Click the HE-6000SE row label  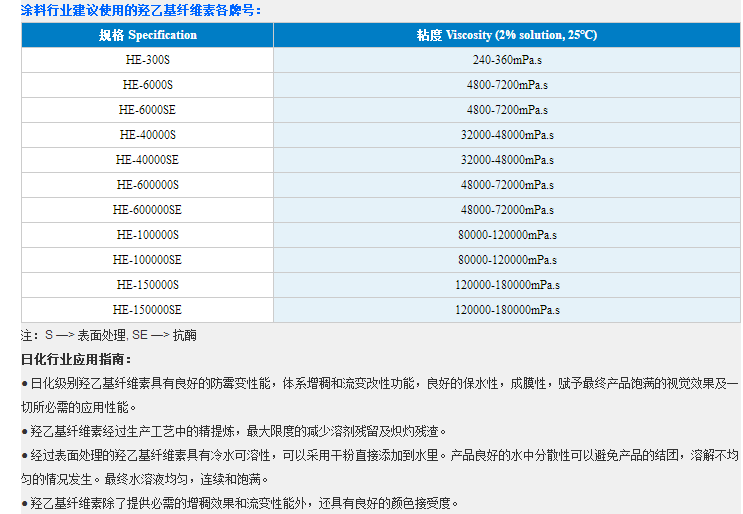pos(148,110)
